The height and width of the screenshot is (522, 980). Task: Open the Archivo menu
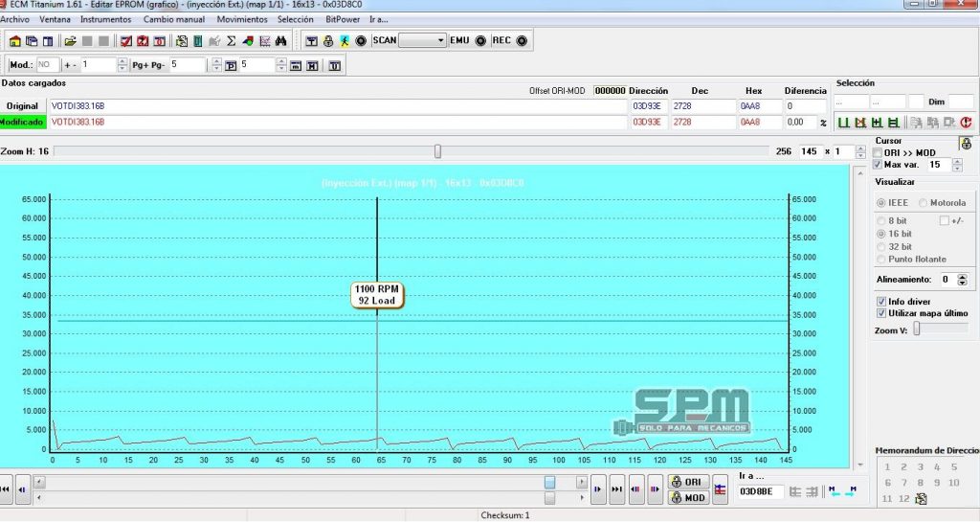point(14,19)
